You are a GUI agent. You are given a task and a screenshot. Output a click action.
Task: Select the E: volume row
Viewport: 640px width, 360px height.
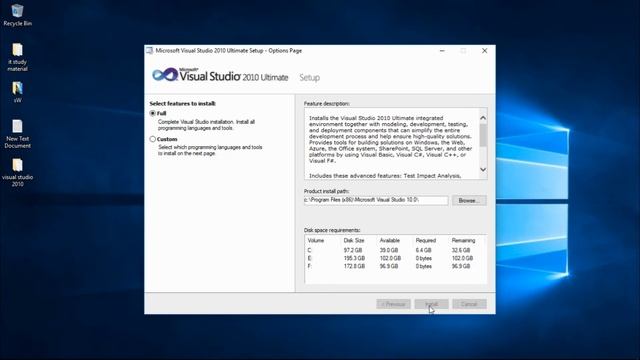pyautogui.click(x=395, y=258)
